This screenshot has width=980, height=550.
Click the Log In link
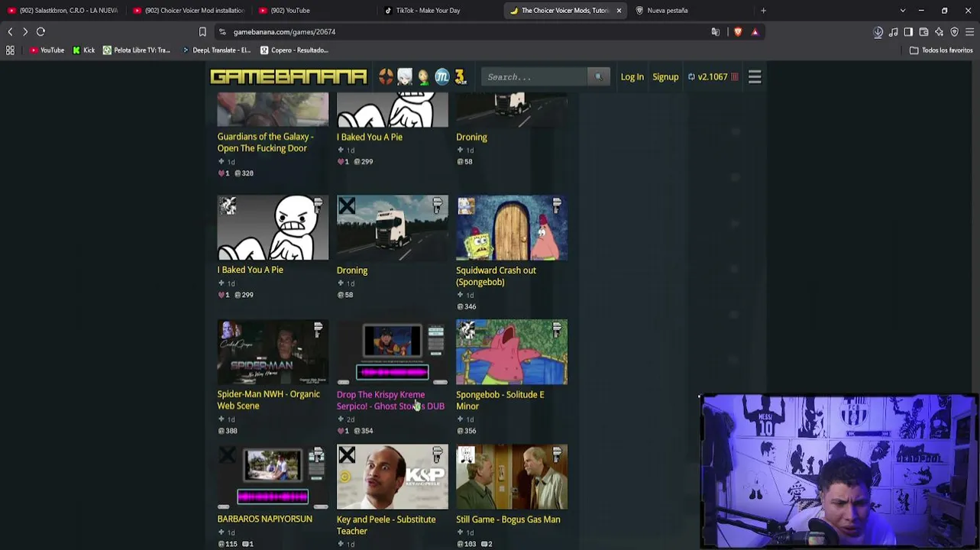pyautogui.click(x=632, y=77)
